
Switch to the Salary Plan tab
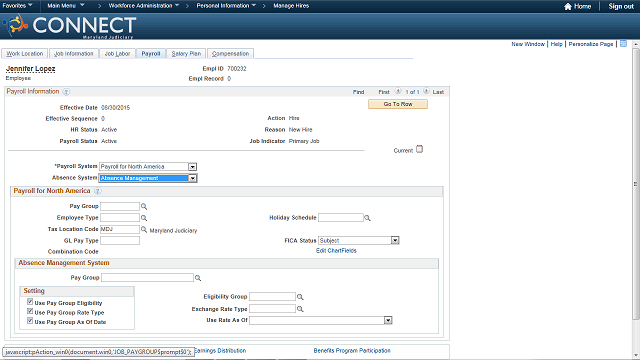pos(186,53)
